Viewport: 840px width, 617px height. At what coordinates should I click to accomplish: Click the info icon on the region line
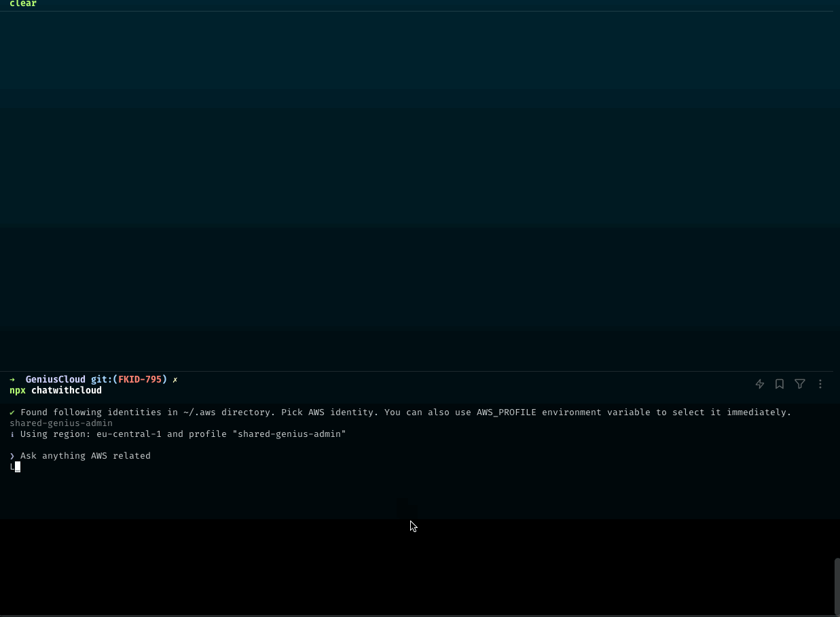coord(12,434)
